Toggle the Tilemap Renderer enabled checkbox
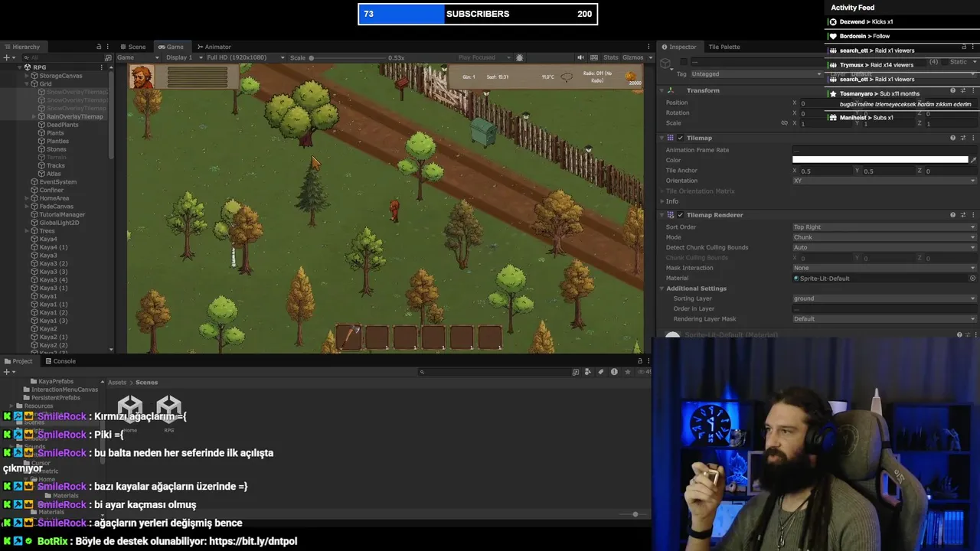980x551 pixels. [680, 215]
